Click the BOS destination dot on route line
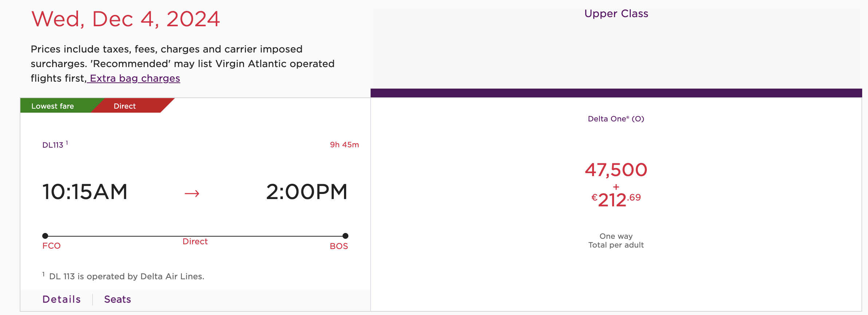868x315 pixels. (x=345, y=236)
